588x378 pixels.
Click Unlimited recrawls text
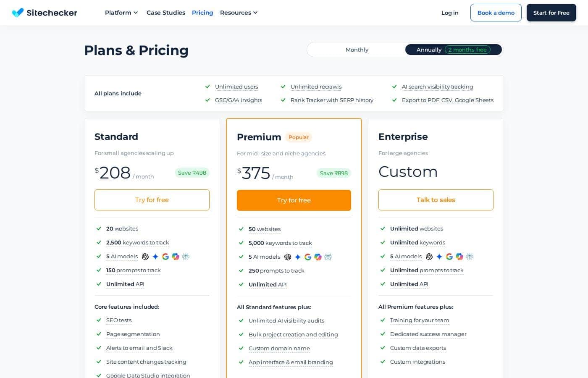316,87
